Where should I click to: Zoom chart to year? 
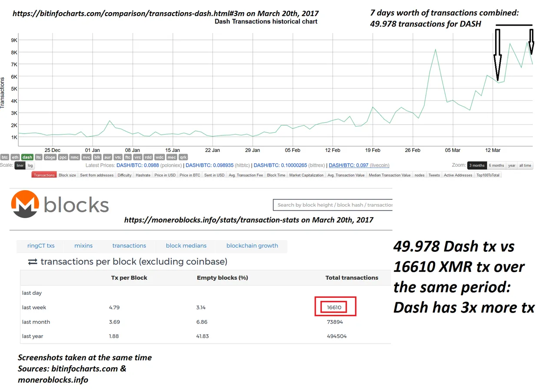point(512,165)
